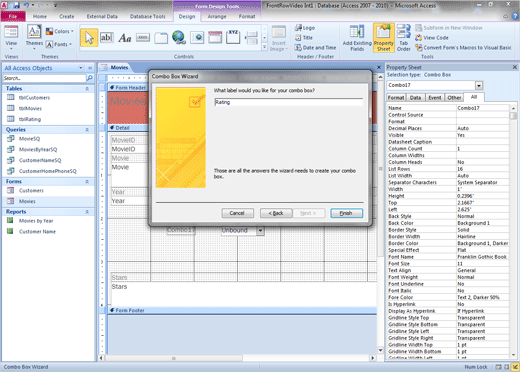Insert a Logo into the form header
The width and height of the screenshot is (520, 372).
tap(305, 28)
